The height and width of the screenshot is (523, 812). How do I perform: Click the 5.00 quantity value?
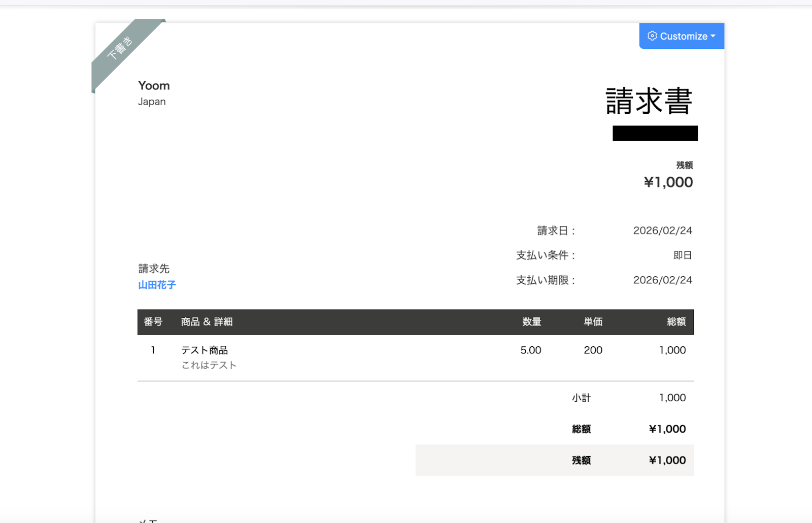530,350
